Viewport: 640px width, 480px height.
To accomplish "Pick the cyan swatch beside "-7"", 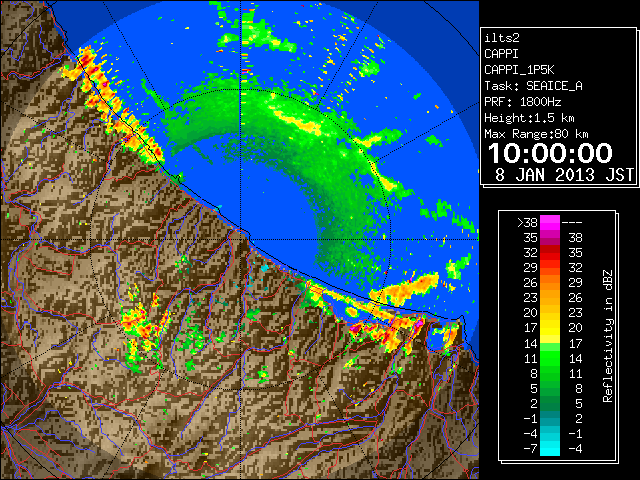I will tap(550, 448).
